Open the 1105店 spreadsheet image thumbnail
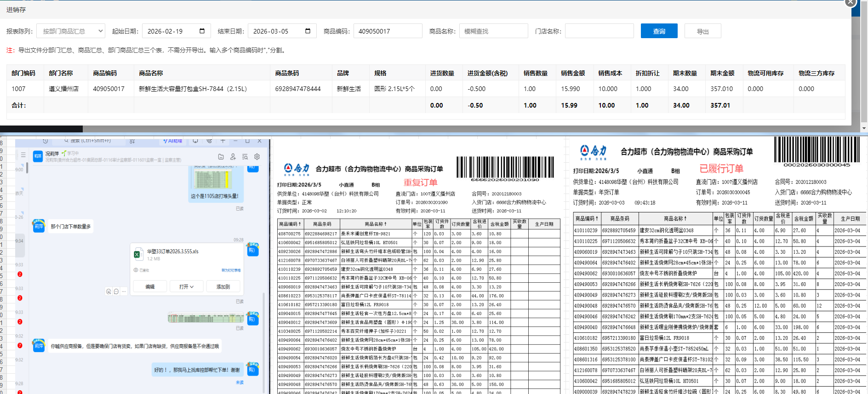Screen dimensions: 868x394 (x=212, y=179)
